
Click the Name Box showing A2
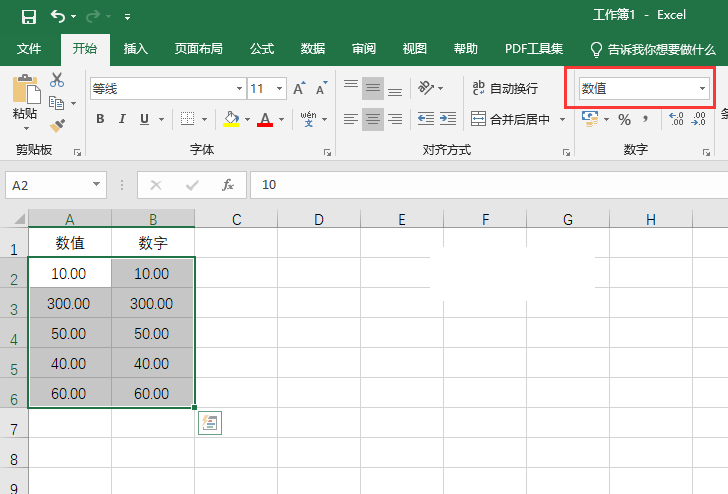(49, 185)
